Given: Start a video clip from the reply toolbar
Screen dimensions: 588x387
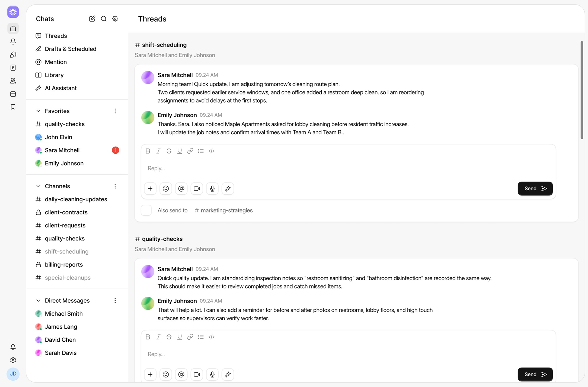Looking at the screenshot, I should coord(197,188).
